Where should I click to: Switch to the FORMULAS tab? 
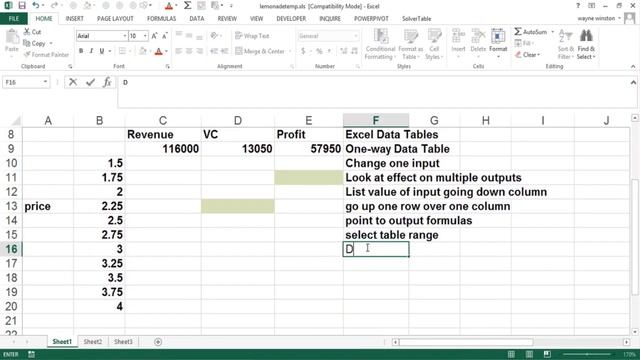point(161,19)
